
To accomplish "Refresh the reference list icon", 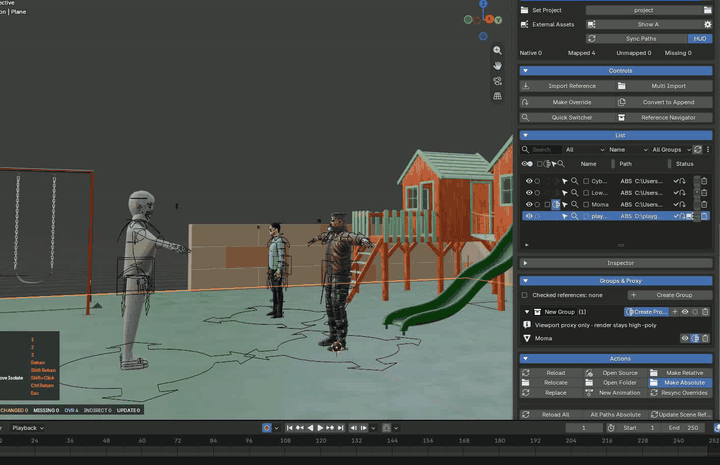I will [x=698, y=150].
